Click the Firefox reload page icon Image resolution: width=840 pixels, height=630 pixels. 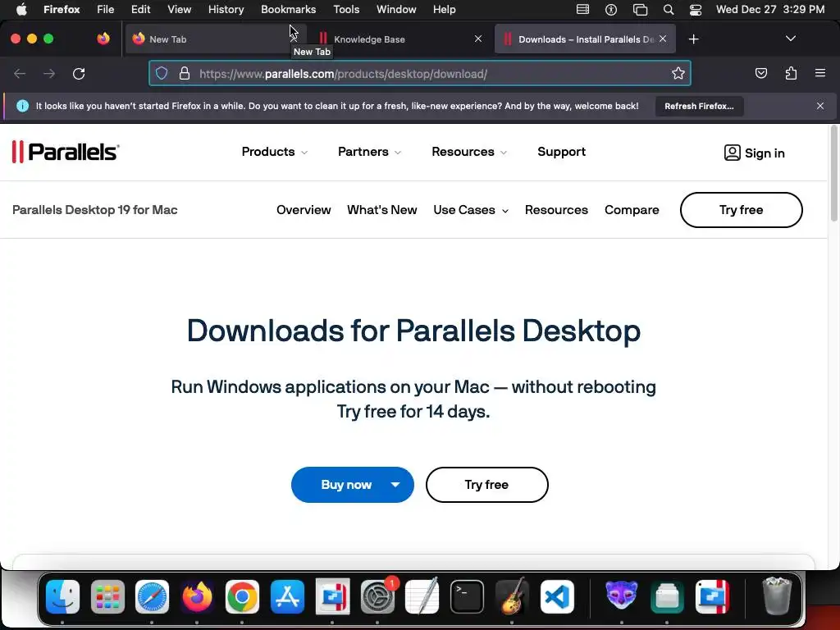79,73
